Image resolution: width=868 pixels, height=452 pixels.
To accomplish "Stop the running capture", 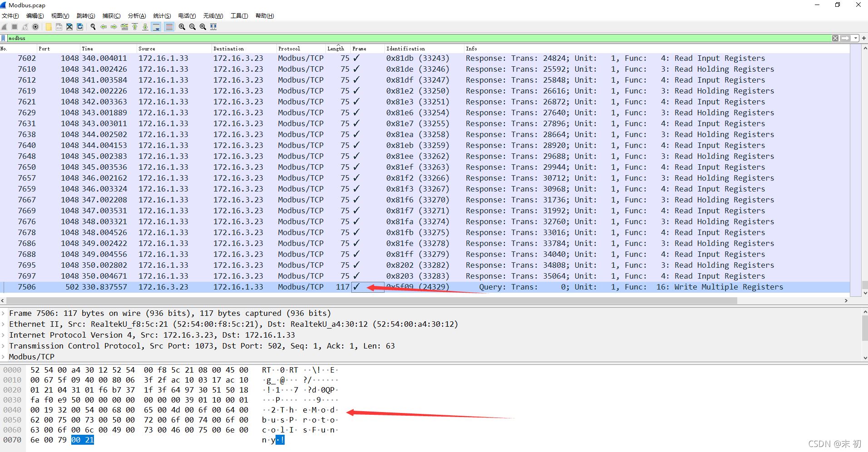I will (15, 27).
